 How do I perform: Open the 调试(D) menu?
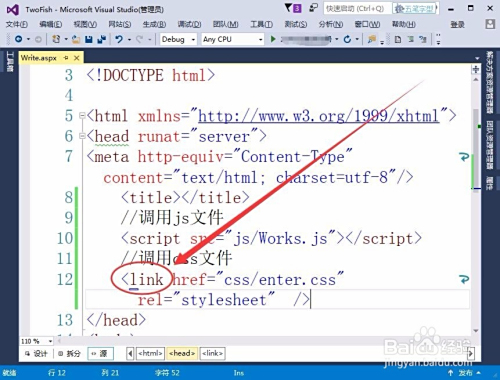pos(189,24)
